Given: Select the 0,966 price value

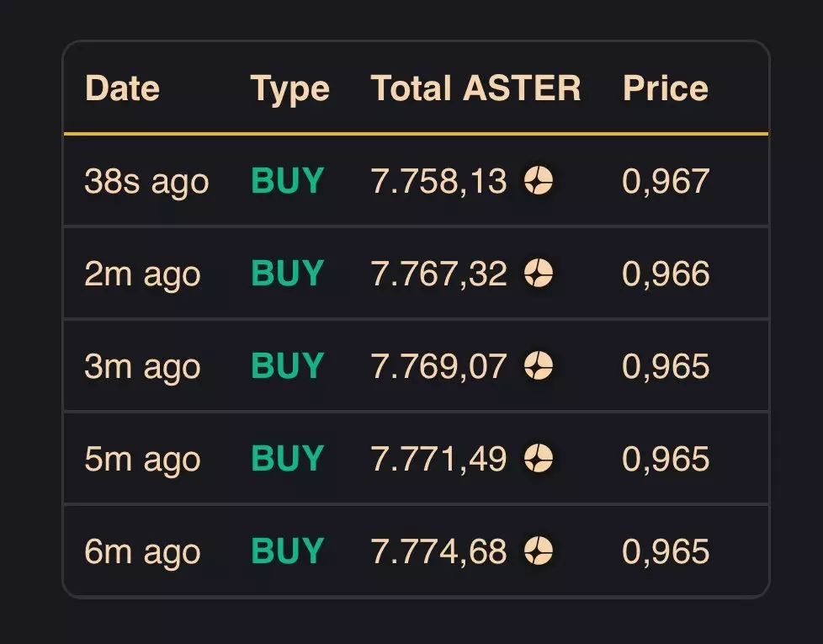Looking at the screenshot, I should 666,274.
